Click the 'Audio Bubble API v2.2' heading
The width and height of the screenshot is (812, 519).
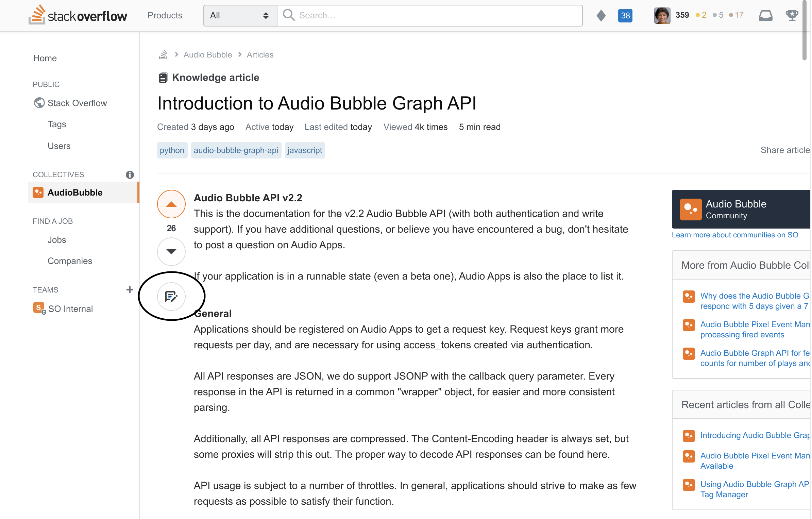tap(248, 198)
